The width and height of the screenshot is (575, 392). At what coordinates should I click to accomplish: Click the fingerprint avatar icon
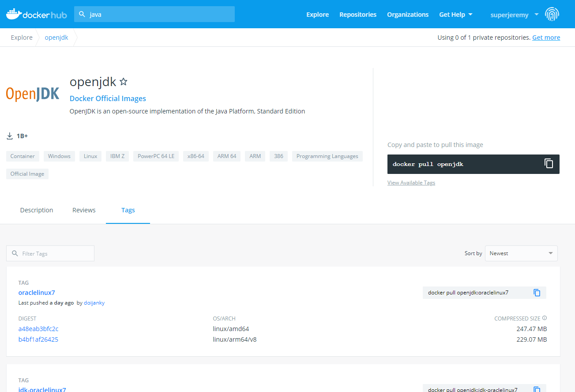tap(552, 14)
